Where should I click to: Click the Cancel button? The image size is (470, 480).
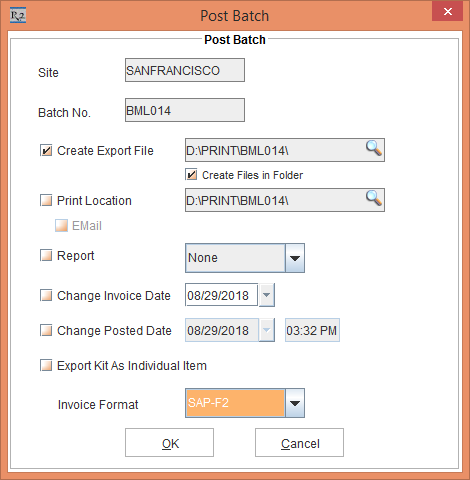(x=299, y=443)
